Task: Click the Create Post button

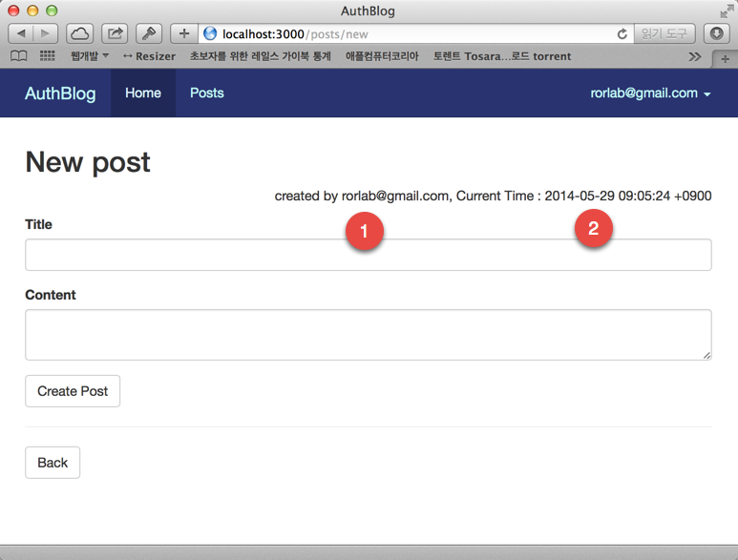Action: coord(73,391)
